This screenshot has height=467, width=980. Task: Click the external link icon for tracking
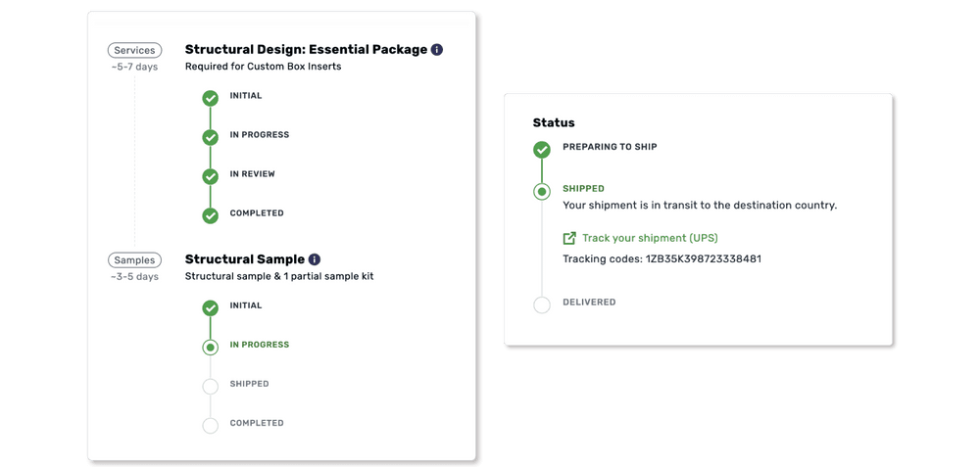[569, 238]
